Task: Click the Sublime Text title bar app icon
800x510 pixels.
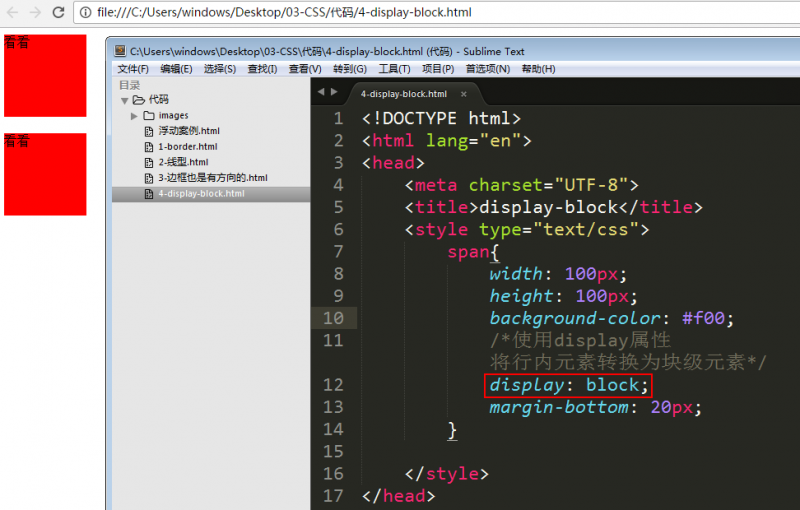Action: click(x=120, y=51)
